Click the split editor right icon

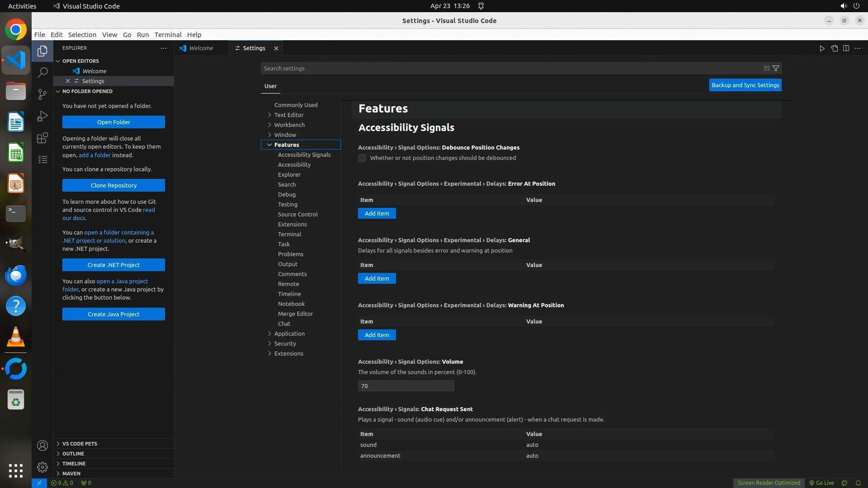[x=846, y=48]
